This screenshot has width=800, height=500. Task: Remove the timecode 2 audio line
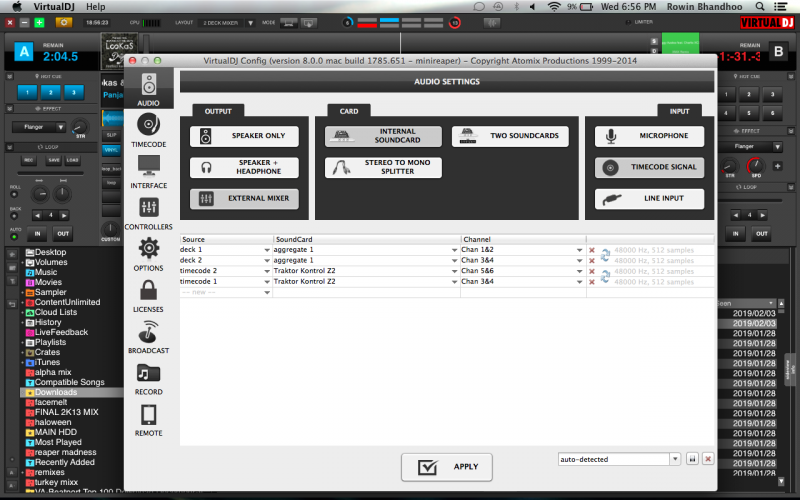pyautogui.click(x=592, y=271)
